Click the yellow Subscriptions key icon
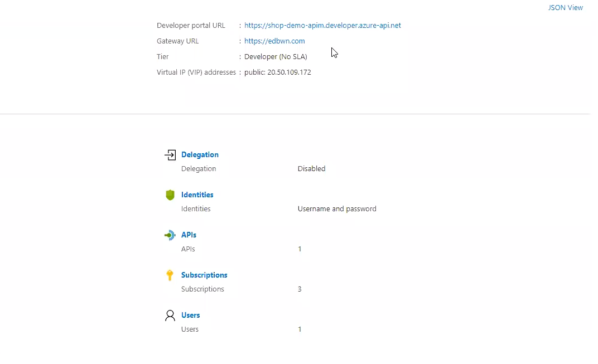 point(170,275)
